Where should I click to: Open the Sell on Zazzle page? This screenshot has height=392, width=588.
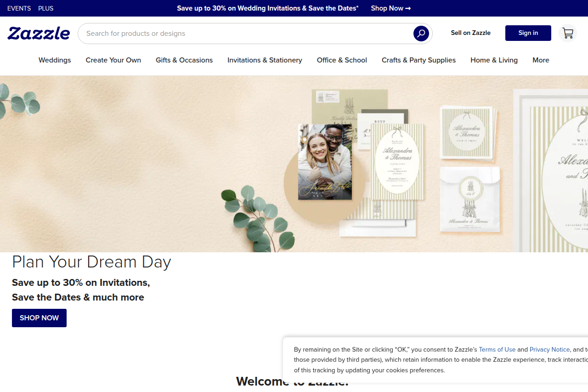(x=470, y=33)
